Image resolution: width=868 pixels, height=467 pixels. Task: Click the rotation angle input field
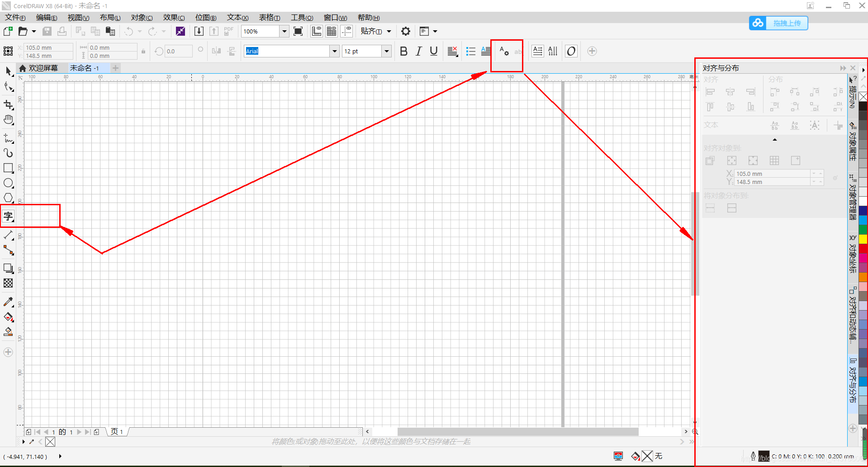pos(178,51)
